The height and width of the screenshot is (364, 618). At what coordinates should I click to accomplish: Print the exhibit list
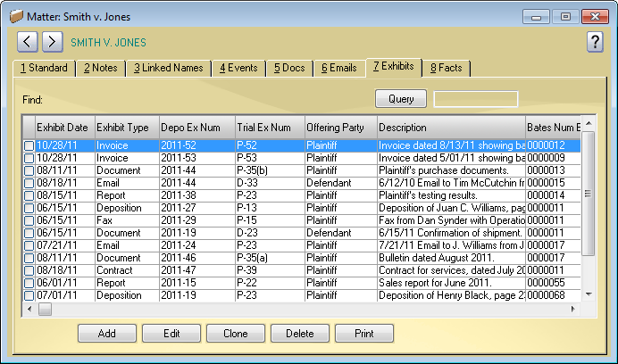[x=364, y=334]
